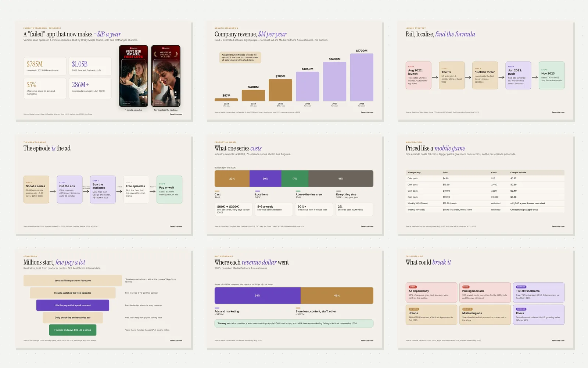Screen dimensions: 588x368
Task: Click the "90%+" in-house revenue card
Action: pyautogui.click(x=314, y=209)
